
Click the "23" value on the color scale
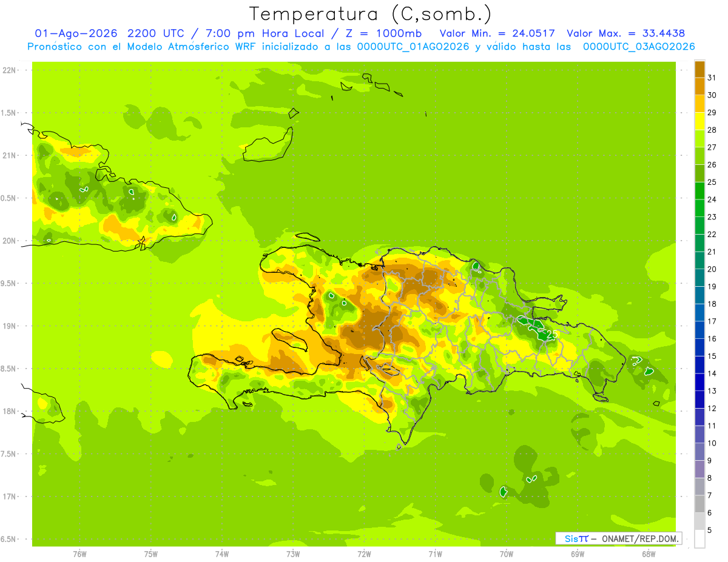[x=712, y=217]
